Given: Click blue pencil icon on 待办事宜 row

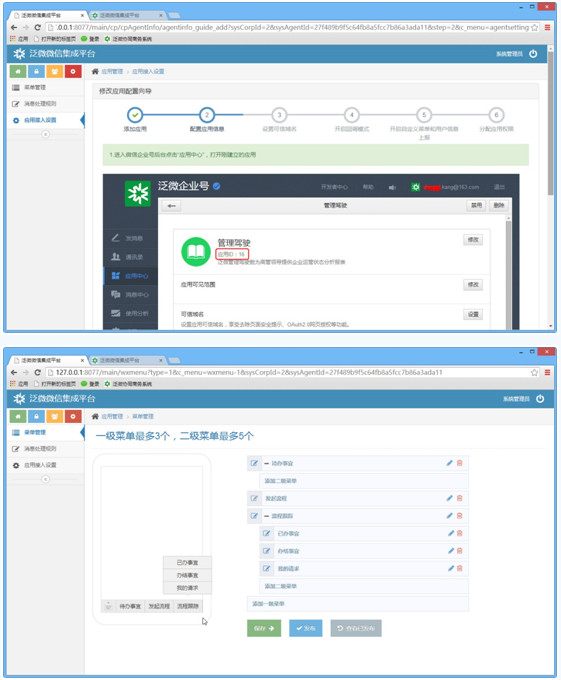Looking at the screenshot, I should coord(449,463).
